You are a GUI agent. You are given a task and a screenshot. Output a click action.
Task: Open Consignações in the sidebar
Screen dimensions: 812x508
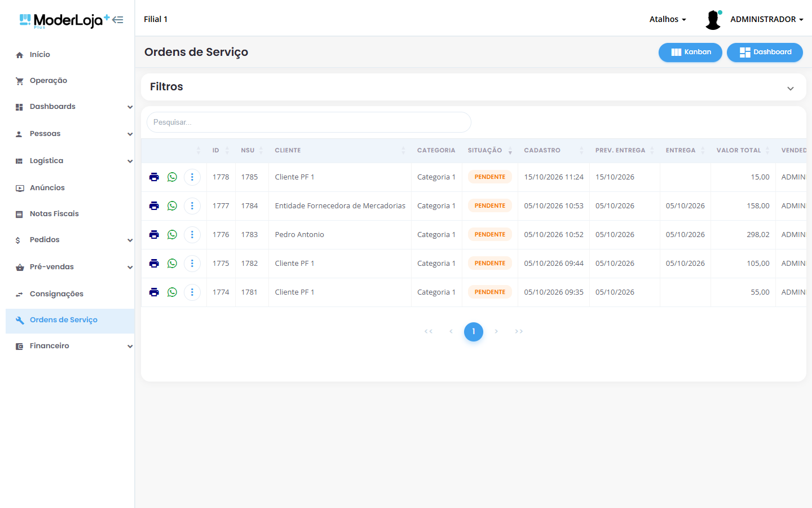(x=70, y=294)
